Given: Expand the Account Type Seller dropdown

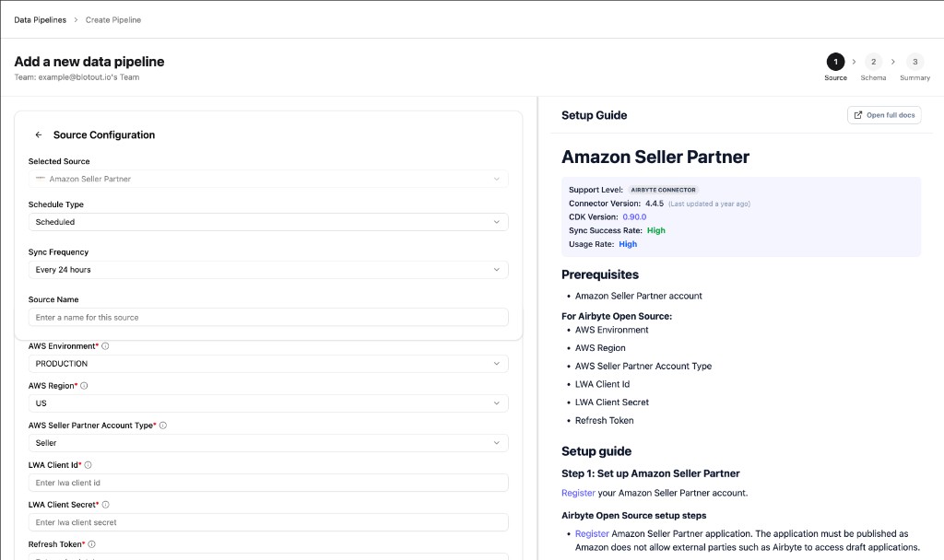Looking at the screenshot, I should [268, 443].
